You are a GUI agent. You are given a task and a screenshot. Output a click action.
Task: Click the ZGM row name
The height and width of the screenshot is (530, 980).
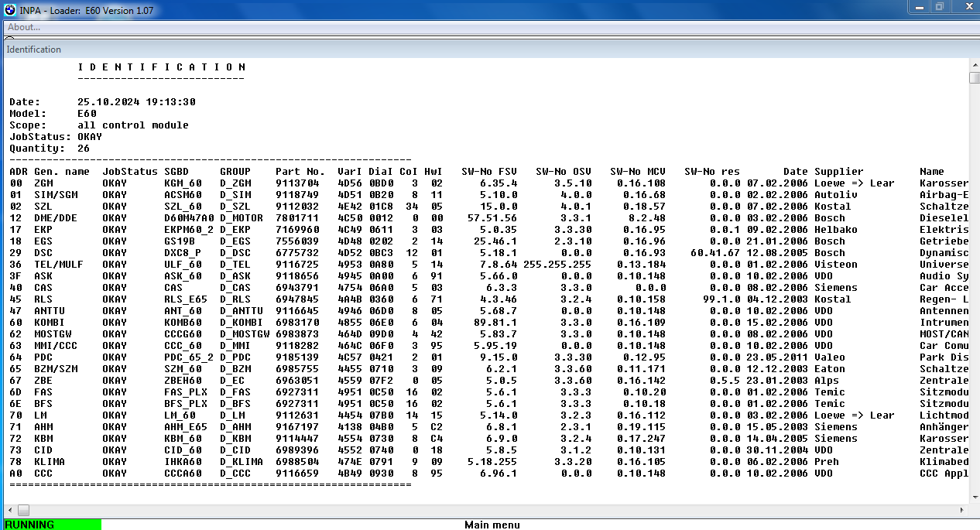[43, 183]
